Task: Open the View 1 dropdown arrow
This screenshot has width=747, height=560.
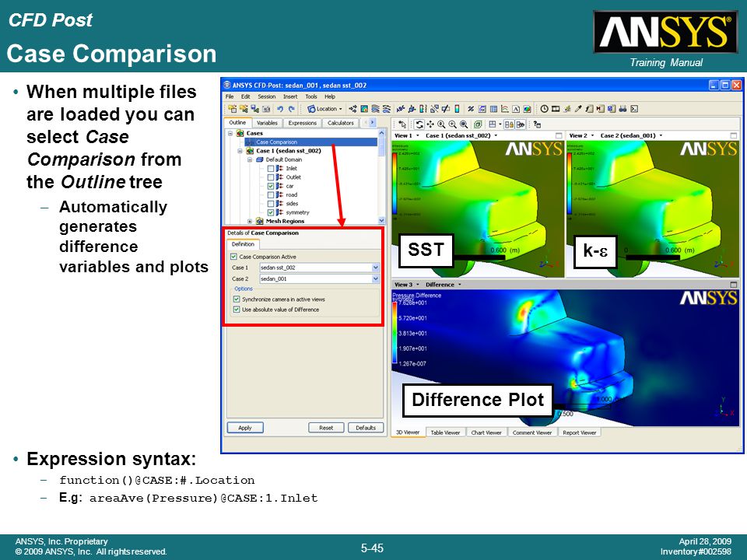Action: (418, 135)
